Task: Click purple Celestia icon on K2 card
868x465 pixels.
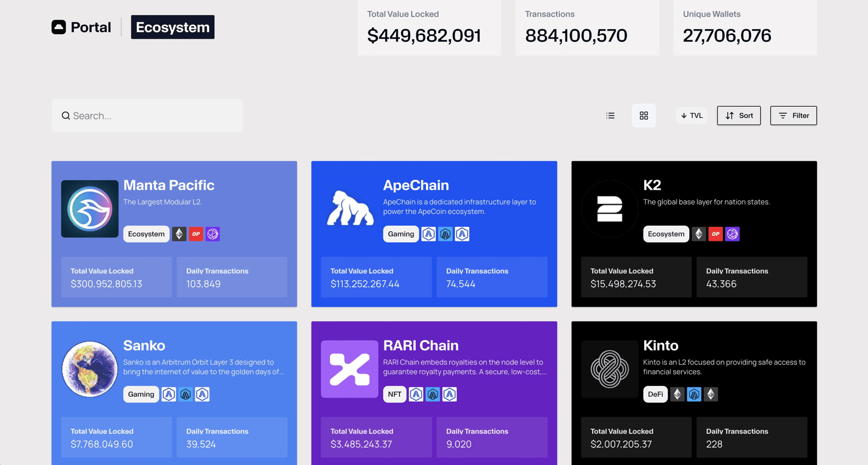Action: point(732,234)
